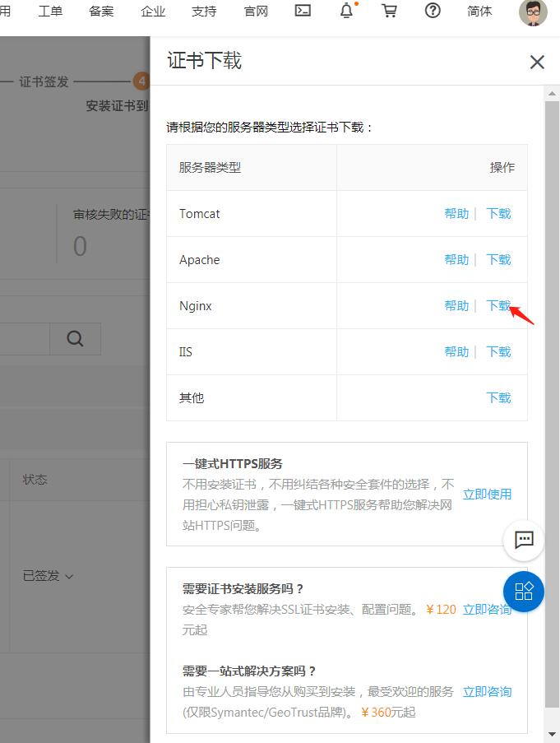
Task: Click the user avatar picture
Action: [533, 13]
